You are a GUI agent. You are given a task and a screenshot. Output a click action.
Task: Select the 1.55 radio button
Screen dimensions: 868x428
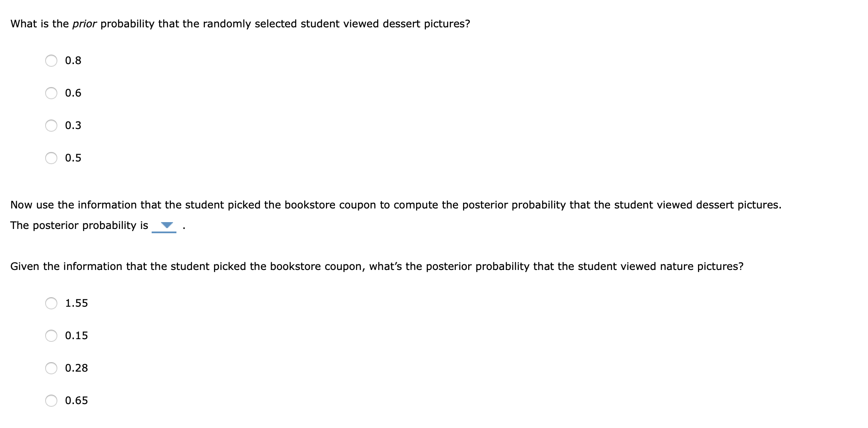pyautogui.click(x=51, y=304)
